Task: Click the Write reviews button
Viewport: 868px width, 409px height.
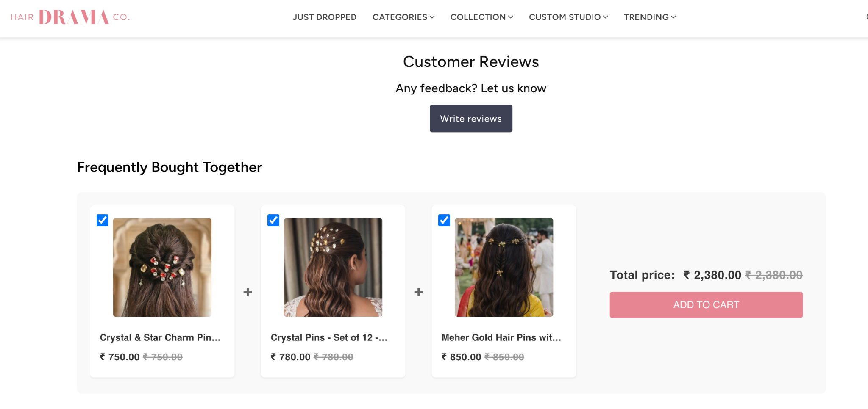Action: pyautogui.click(x=471, y=119)
